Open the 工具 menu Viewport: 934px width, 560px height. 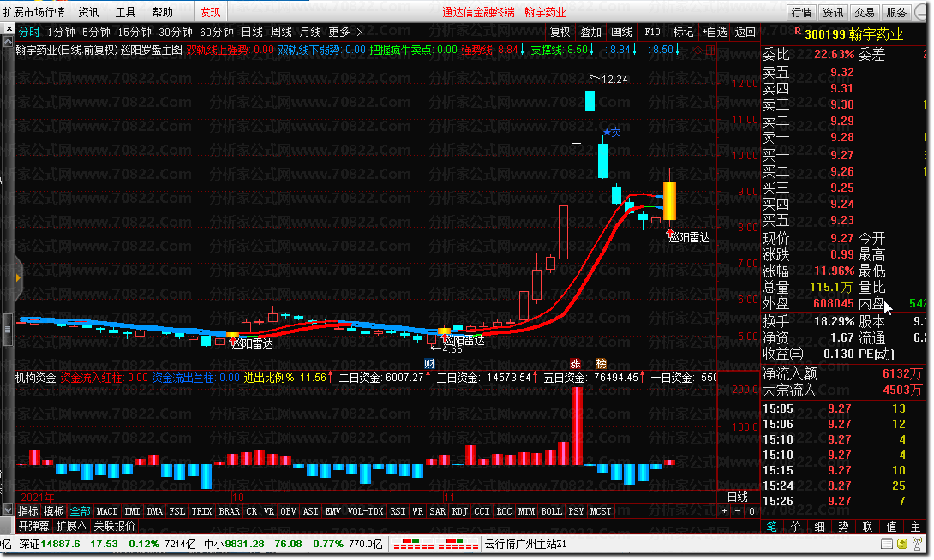point(125,12)
